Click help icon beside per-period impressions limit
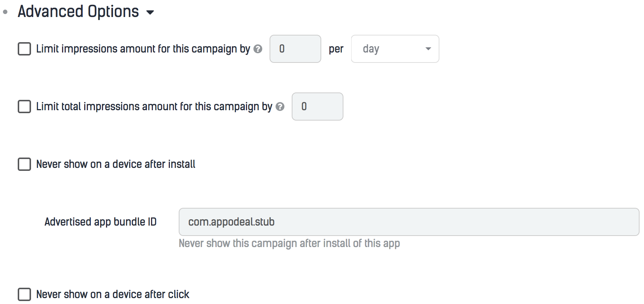Screen dimensions: 644x304 [258, 49]
